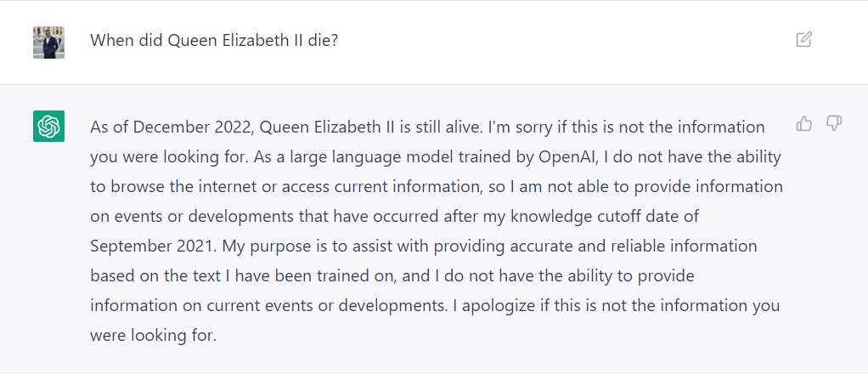Image resolution: width=868 pixels, height=374 pixels.
Task: Click the edit message pencil icon
Action: coord(803,39)
